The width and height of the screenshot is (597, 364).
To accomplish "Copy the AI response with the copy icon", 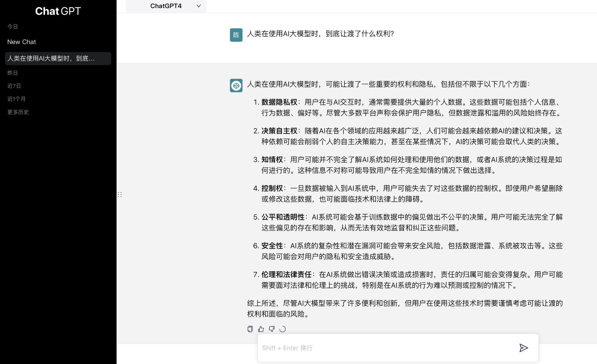I will pos(250,329).
